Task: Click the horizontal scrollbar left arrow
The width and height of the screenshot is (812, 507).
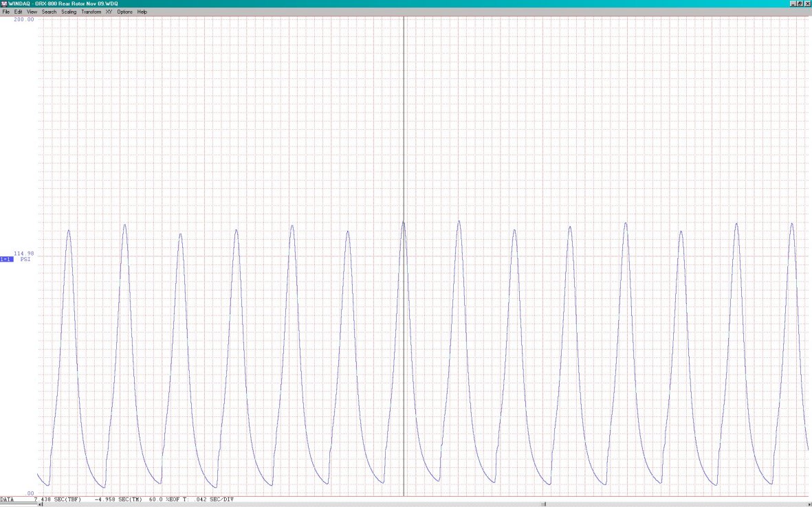Action: (41, 504)
